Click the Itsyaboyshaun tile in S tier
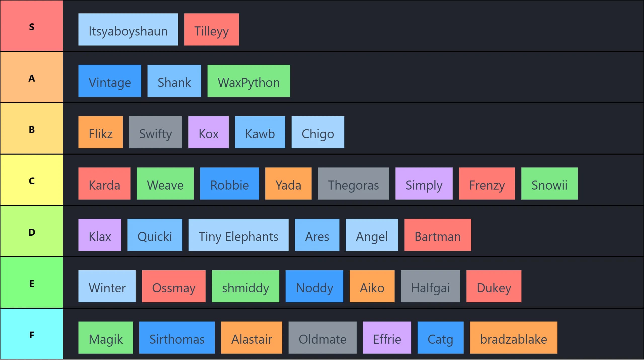 tap(128, 29)
